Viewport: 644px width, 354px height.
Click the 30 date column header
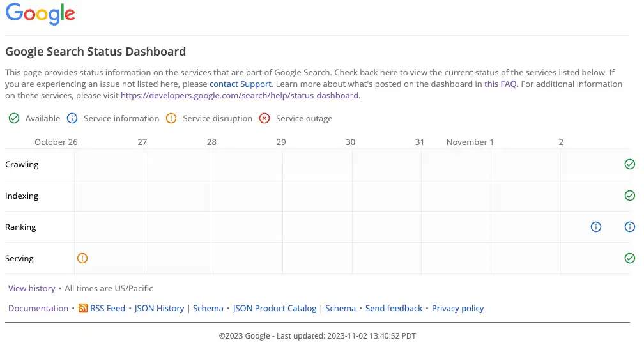[350, 142]
